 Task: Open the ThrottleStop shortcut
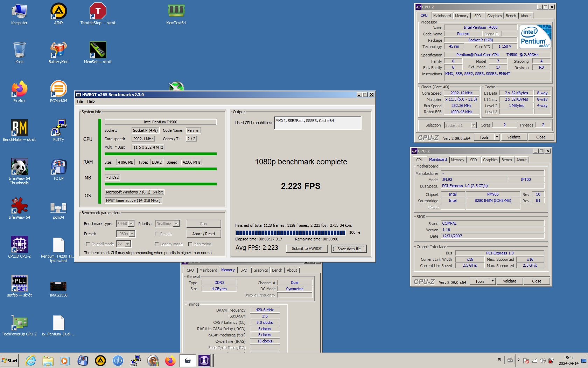98,14
